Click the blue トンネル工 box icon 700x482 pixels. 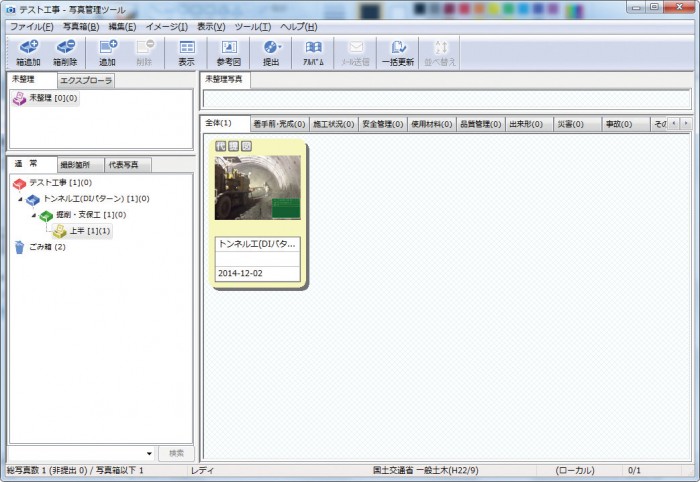tap(33, 200)
